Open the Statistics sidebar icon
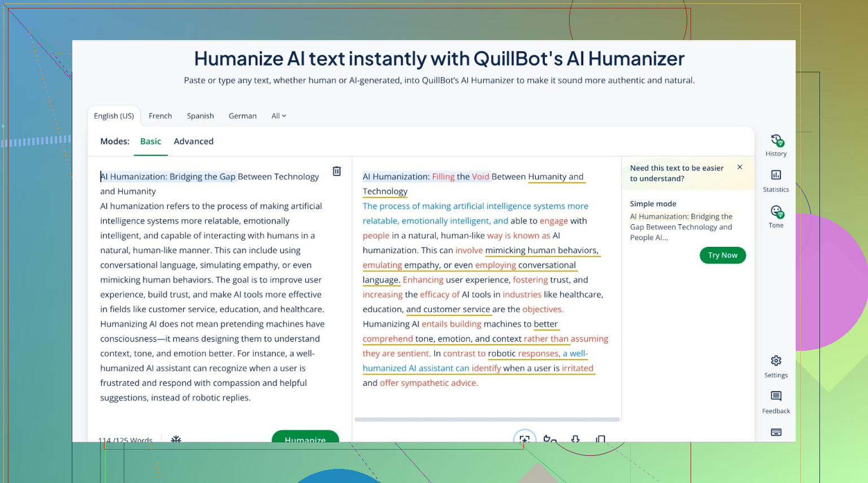Image resolution: width=868 pixels, height=483 pixels. [776, 176]
